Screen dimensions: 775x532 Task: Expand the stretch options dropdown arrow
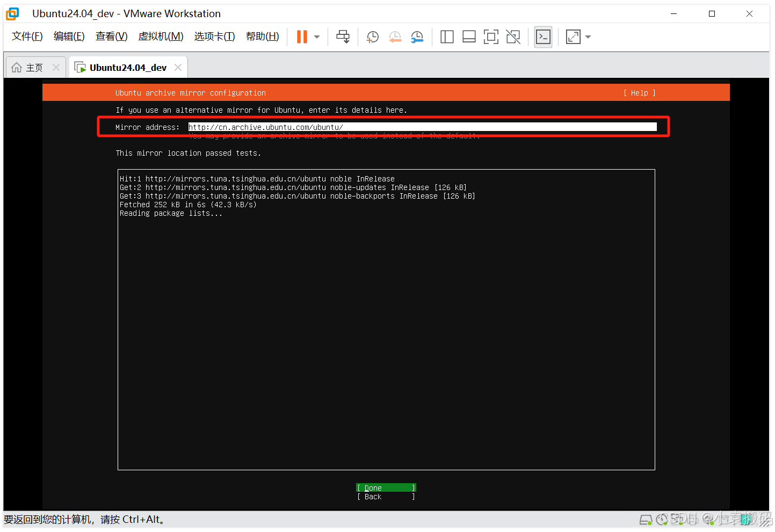(x=588, y=37)
